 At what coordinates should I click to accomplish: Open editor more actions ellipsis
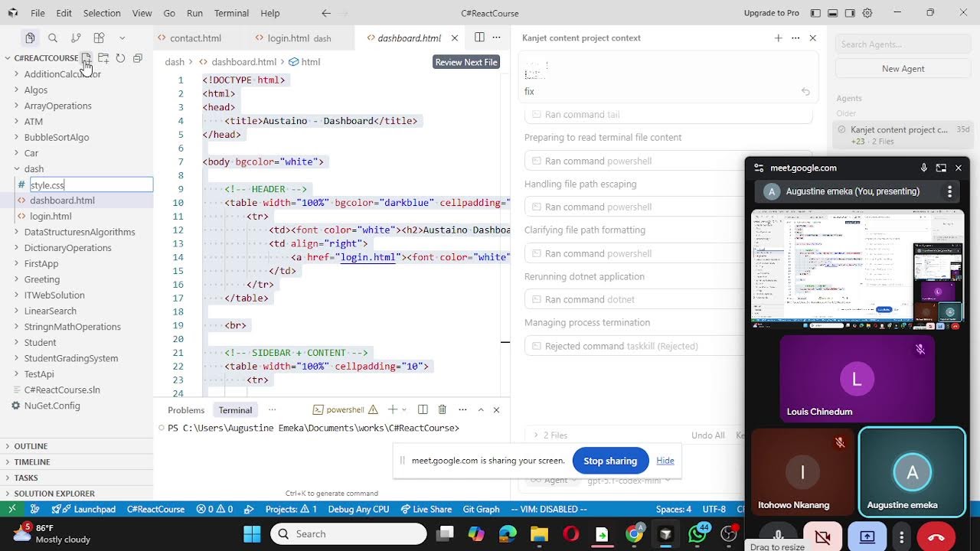496,37
